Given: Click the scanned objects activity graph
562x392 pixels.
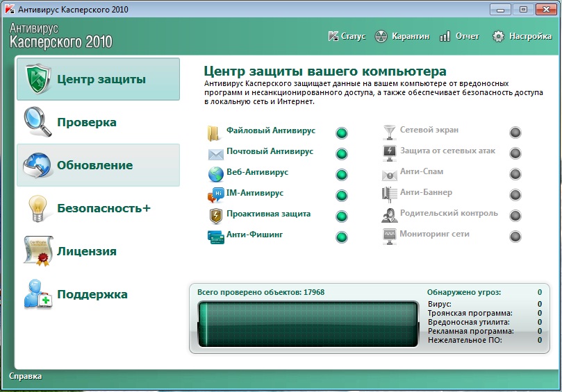Looking at the screenshot, I should [x=308, y=324].
